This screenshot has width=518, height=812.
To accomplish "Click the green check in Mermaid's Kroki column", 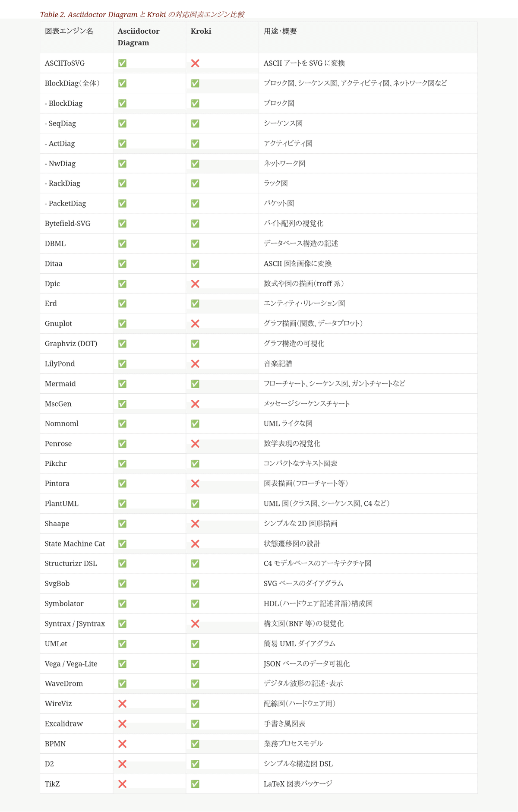I will [x=195, y=384].
